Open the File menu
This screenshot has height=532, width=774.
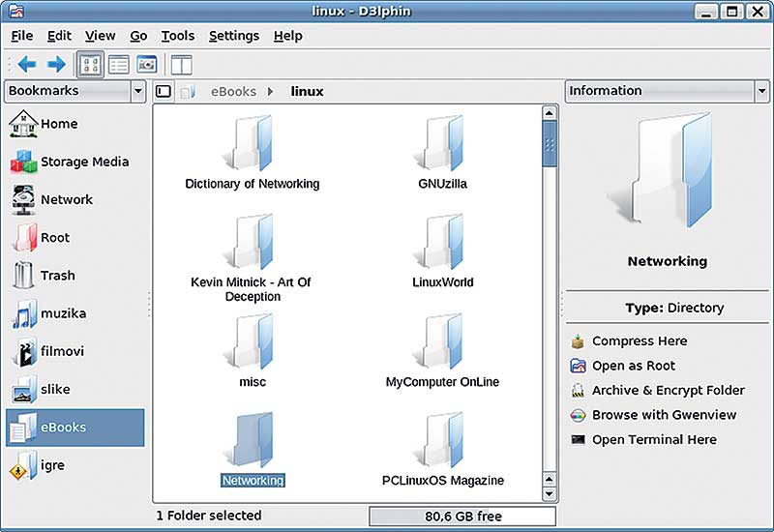click(x=22, y=36)
